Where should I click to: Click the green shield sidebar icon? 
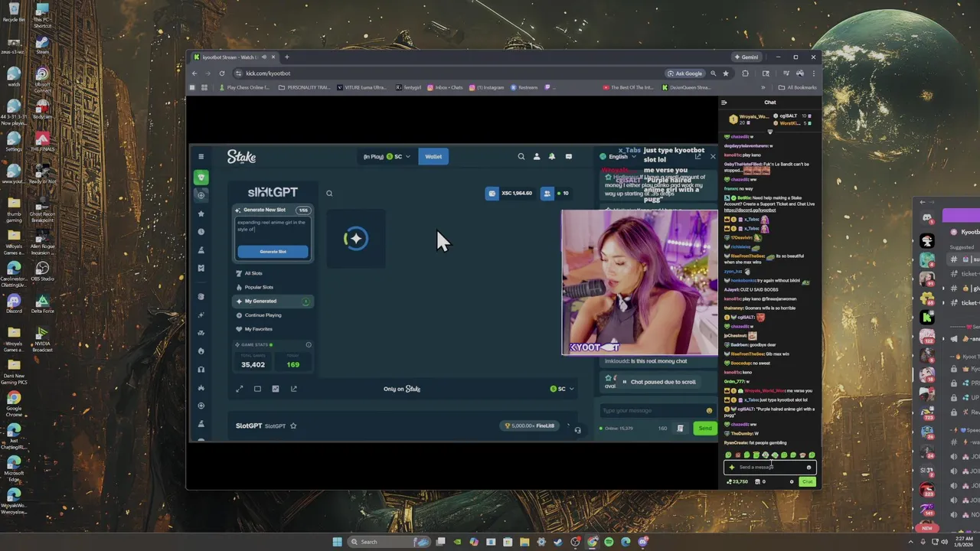click(x=201, y=177)
